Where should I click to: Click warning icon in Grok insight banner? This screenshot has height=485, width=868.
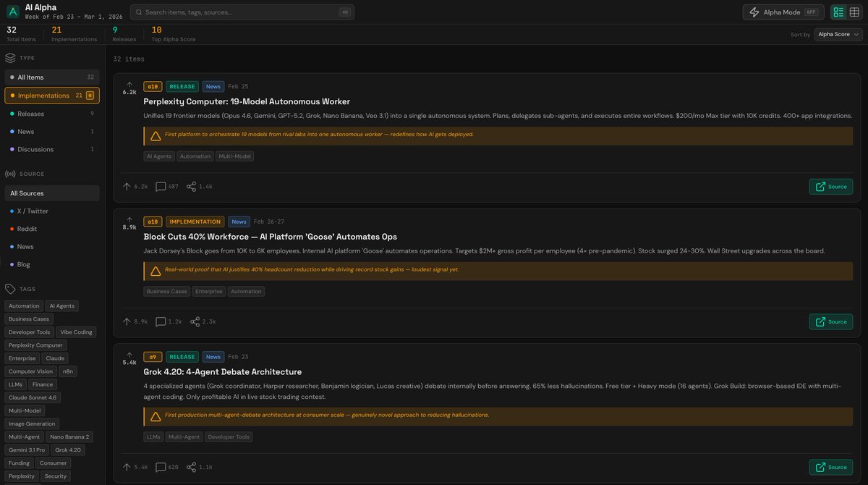(156, 416)
